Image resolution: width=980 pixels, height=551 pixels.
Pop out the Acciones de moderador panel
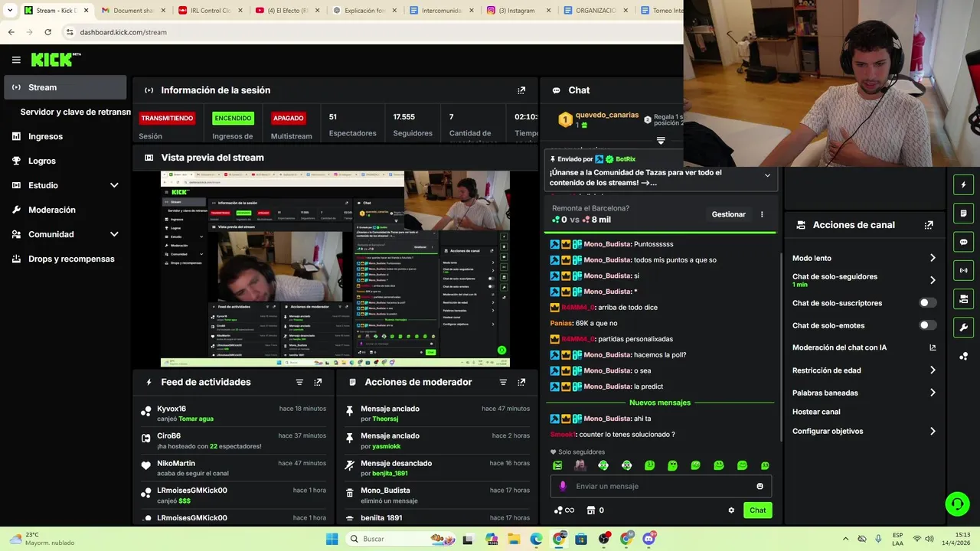point(521,382)
